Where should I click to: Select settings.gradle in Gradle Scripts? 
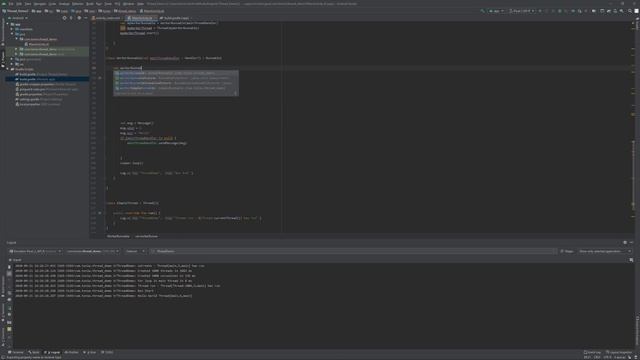coord(47,99)
